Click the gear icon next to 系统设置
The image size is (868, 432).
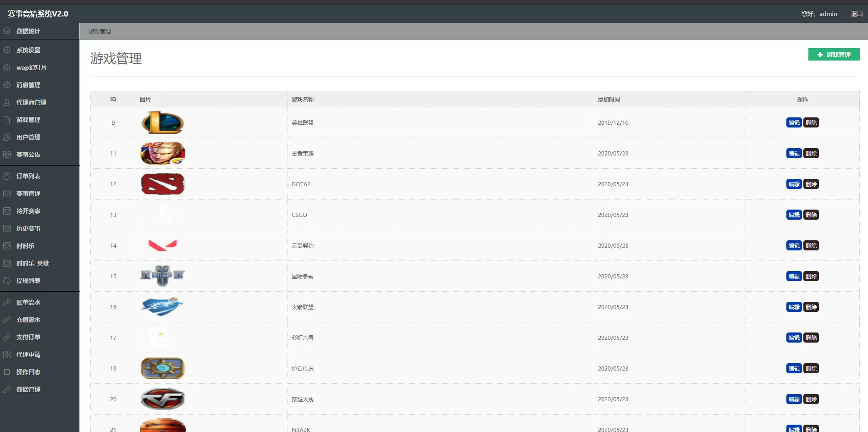click(x=7, y=50)
